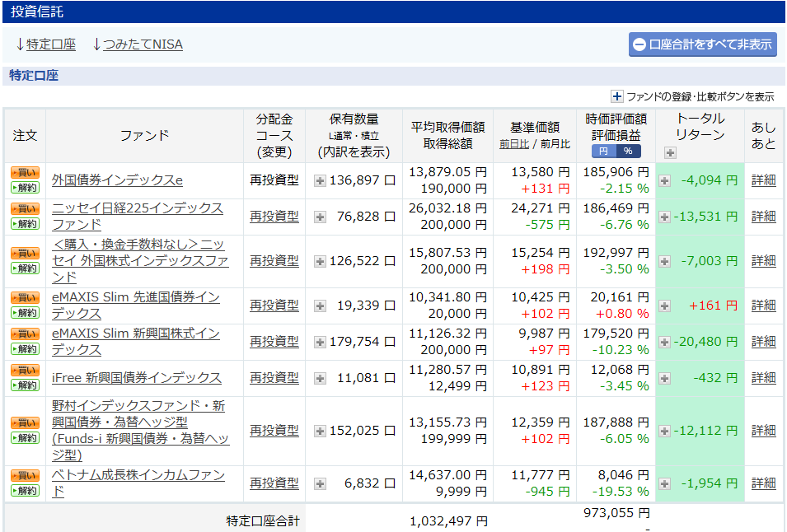Image resolution: width=787 pixels, height=532 pixels.
Task: Open 詳細 link for ベトナム成長株インカムファンド
Action: point(763,483)
